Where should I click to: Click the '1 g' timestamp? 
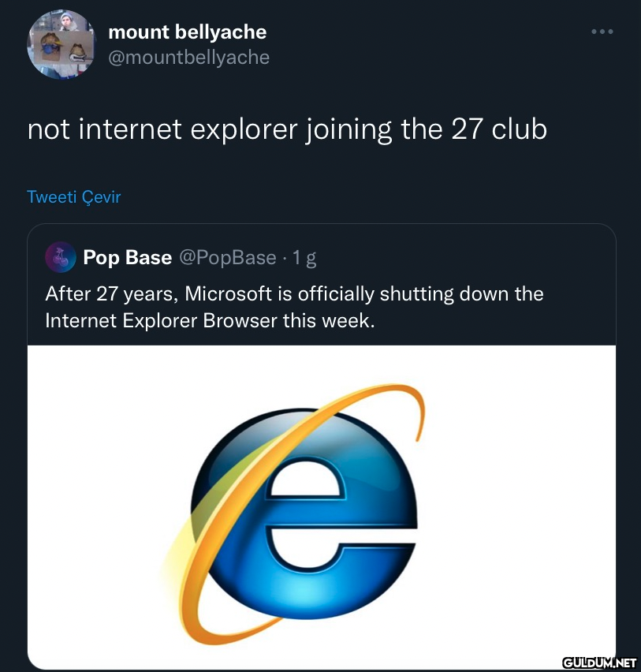pyautogui.click(x=304, y=257)
